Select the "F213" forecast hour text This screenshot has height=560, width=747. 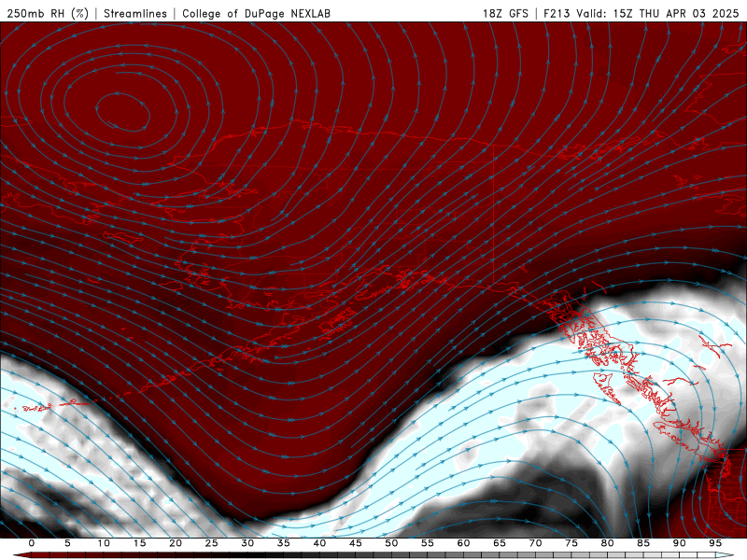[x=557, y=13]
